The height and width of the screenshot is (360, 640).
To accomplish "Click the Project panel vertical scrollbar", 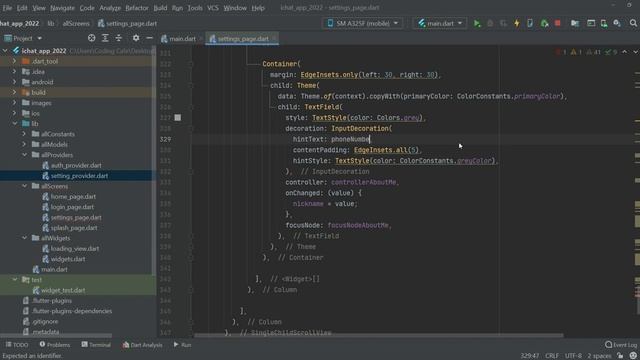I will pos(154,161).
